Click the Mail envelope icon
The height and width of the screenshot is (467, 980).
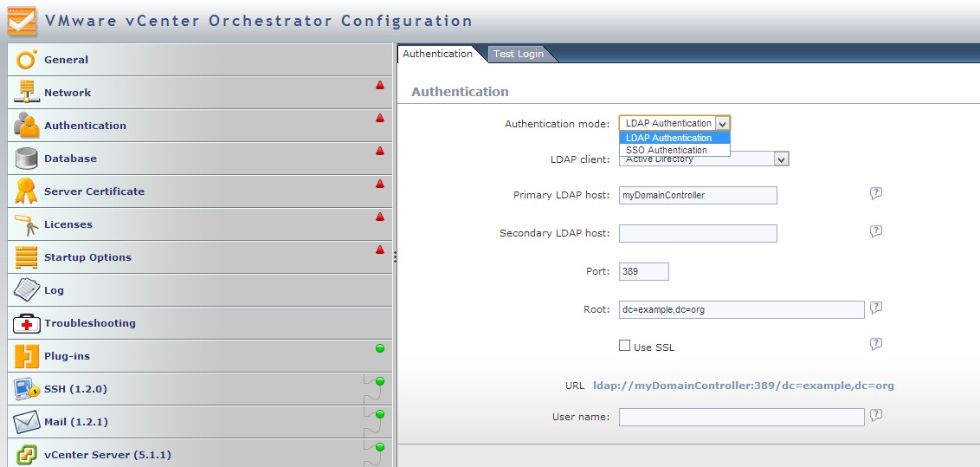tap(27, 422)
